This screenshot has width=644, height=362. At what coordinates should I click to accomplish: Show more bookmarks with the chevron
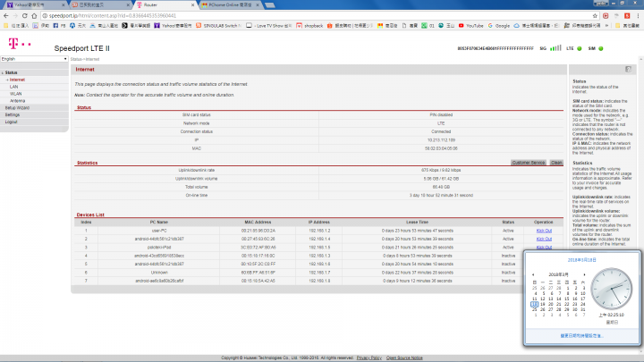coord(607,25)
